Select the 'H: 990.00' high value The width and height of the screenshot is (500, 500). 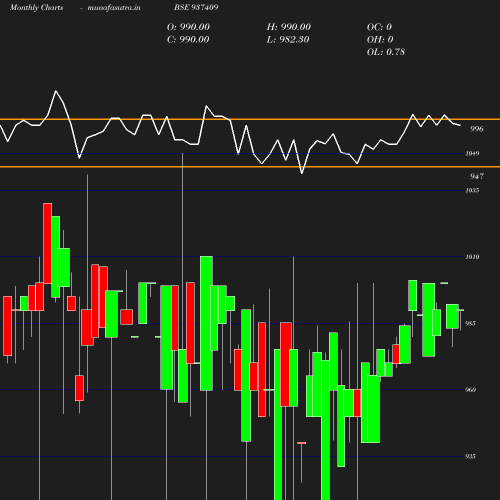point(288,27)
